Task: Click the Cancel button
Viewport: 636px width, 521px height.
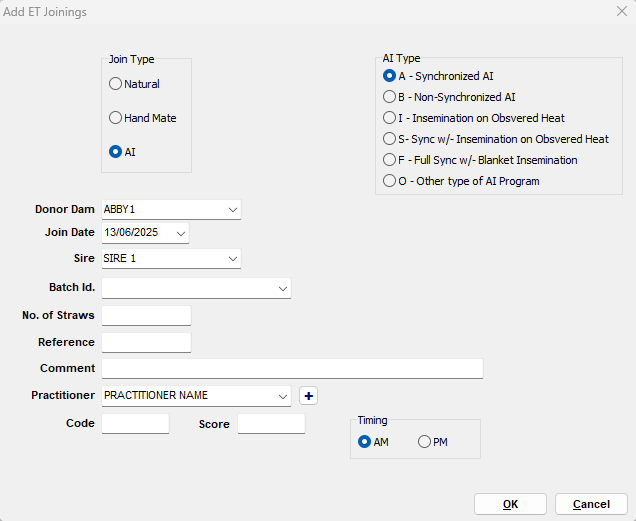Action: point(591,504)
